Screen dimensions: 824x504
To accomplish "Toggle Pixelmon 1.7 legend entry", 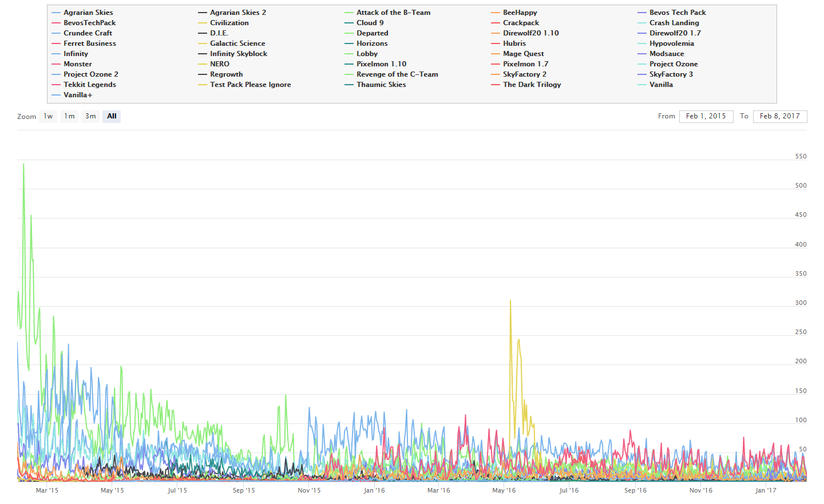I will (520, 64).
